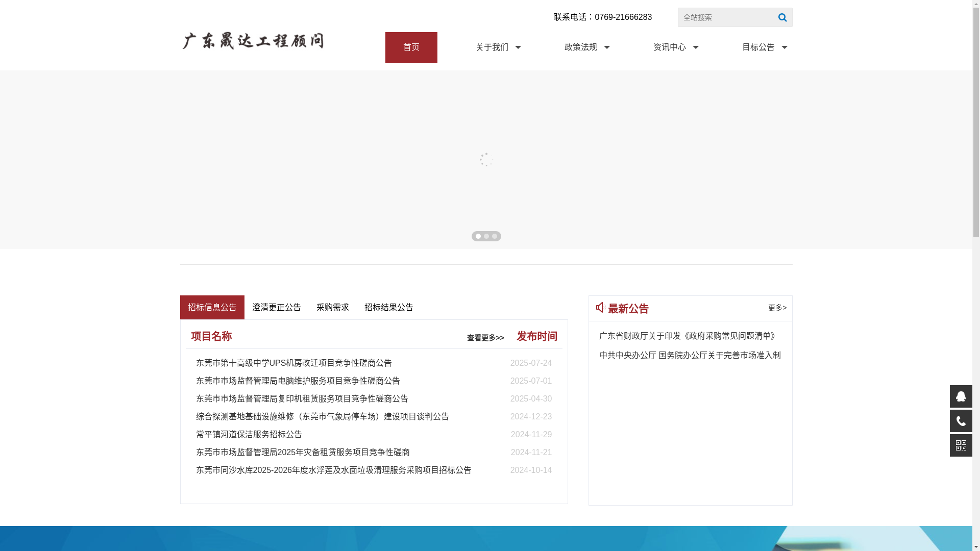Click the 查看更多>> link

point(484,337)
